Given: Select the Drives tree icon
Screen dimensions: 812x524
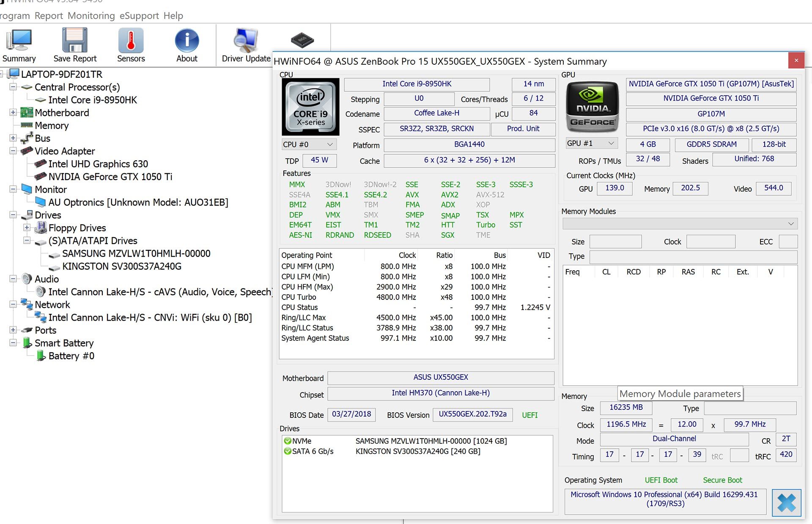Looking at the screenshot, I should (x=27, y=215).
